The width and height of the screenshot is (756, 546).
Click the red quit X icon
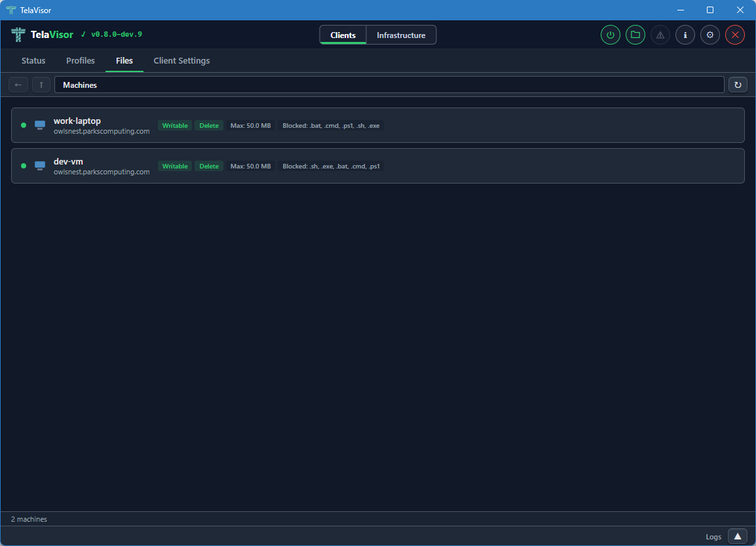click(734, 35)
